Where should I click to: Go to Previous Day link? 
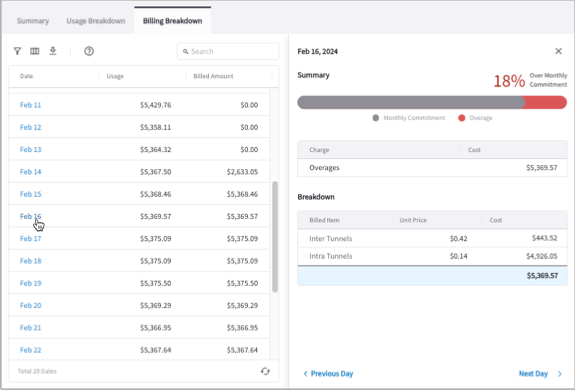point(332,374)
